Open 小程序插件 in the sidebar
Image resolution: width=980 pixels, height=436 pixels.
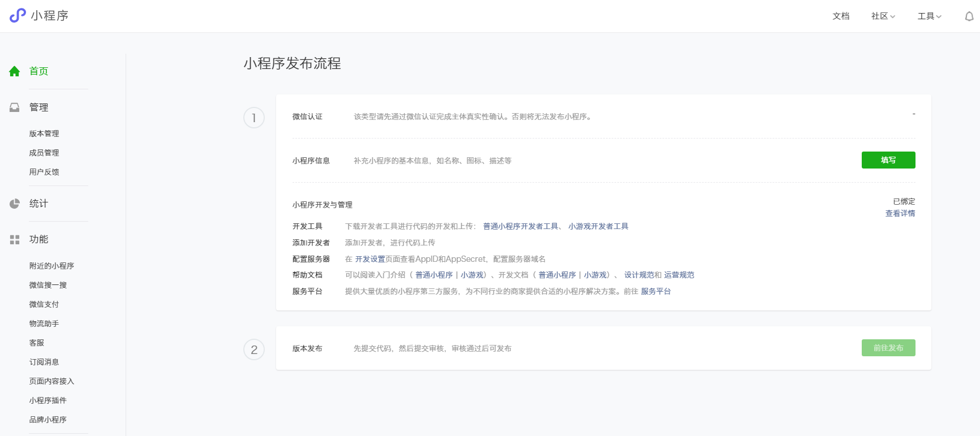point(48,400)
